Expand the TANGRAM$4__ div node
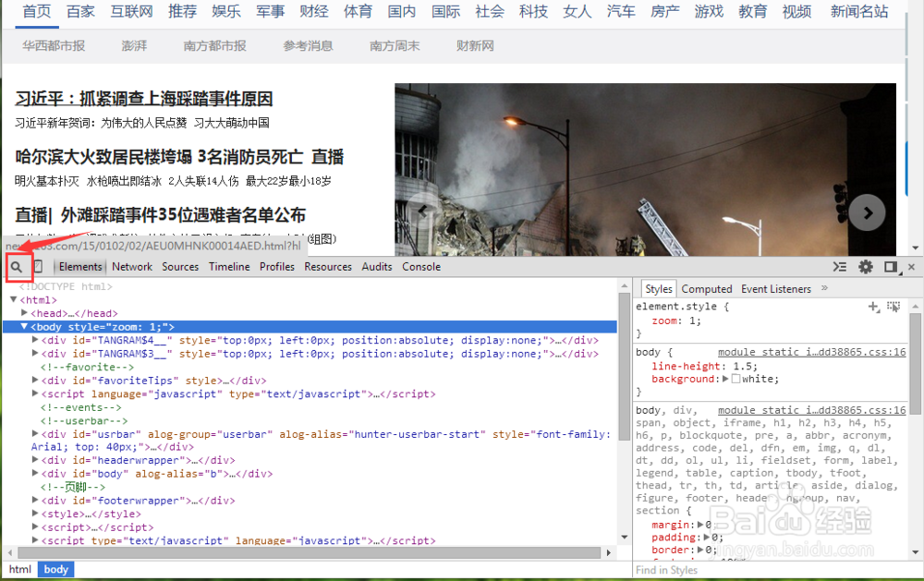This screenshot has height=581, width=924. tap(35, 340)
